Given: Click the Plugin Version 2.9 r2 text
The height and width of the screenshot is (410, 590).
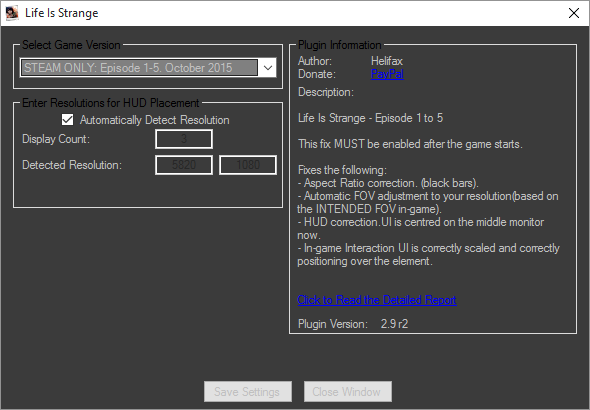Looking at the screenshot, I should pyautogui.click(x=353, y=324).
